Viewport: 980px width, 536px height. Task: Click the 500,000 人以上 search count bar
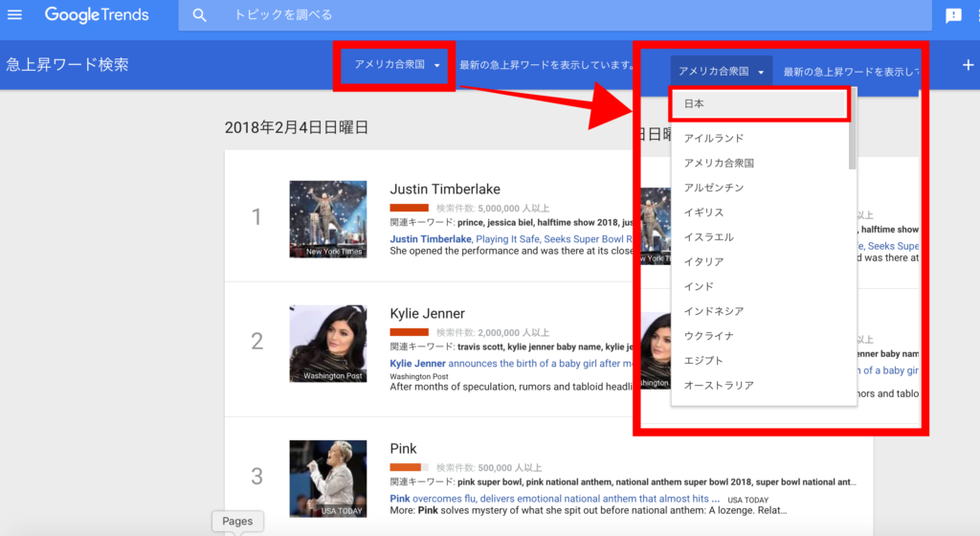[x=410, y=467]
